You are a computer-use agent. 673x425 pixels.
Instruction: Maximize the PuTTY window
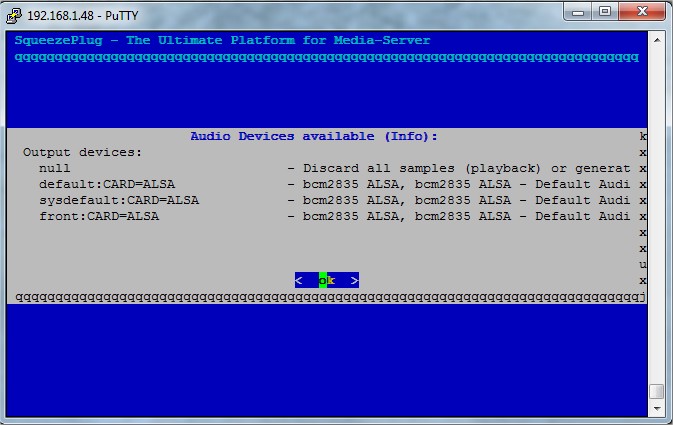tap(605, 12)
